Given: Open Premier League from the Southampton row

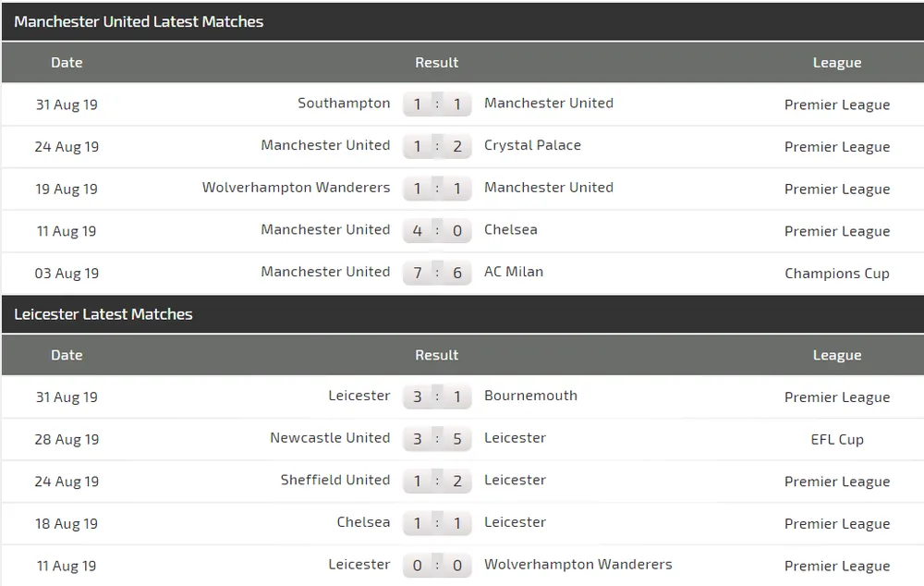Looking at the screenshot, I should coord(837,104).
